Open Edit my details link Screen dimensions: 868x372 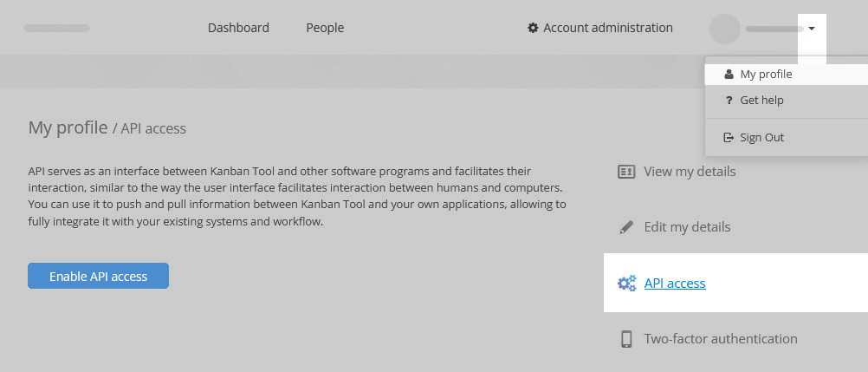tap(687, 227)
